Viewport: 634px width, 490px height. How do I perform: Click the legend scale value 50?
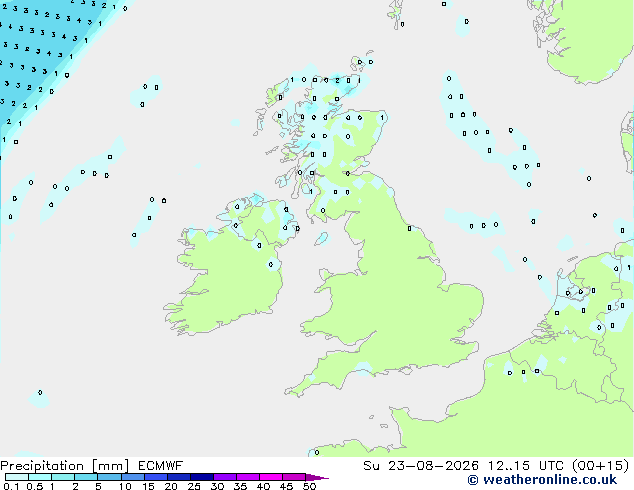coord(310,486)
